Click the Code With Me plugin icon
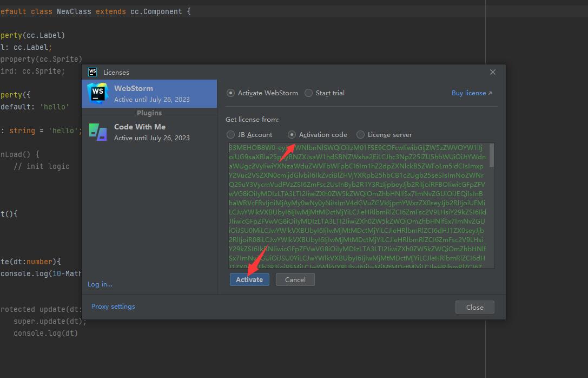This screenshot has width=588, height=378. click(x=98, y=132)
